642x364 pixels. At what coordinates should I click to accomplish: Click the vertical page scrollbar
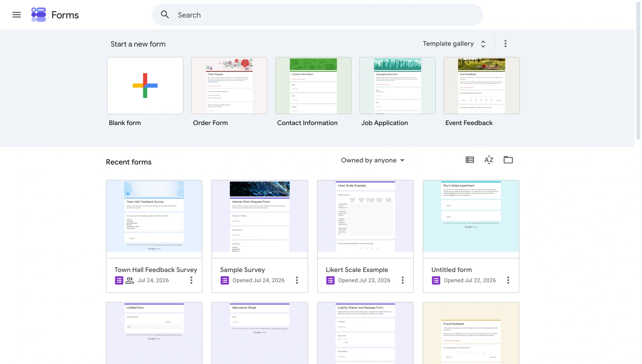tap(638, 70)
